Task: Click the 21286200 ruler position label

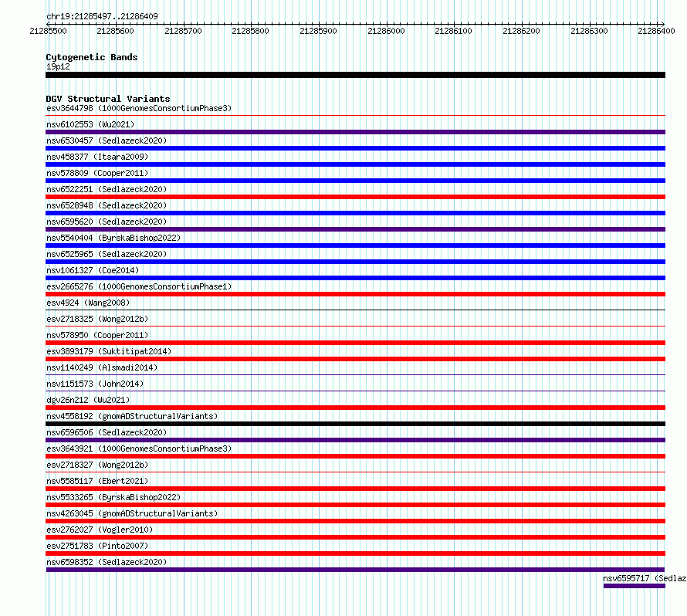Action: point(521,31)
